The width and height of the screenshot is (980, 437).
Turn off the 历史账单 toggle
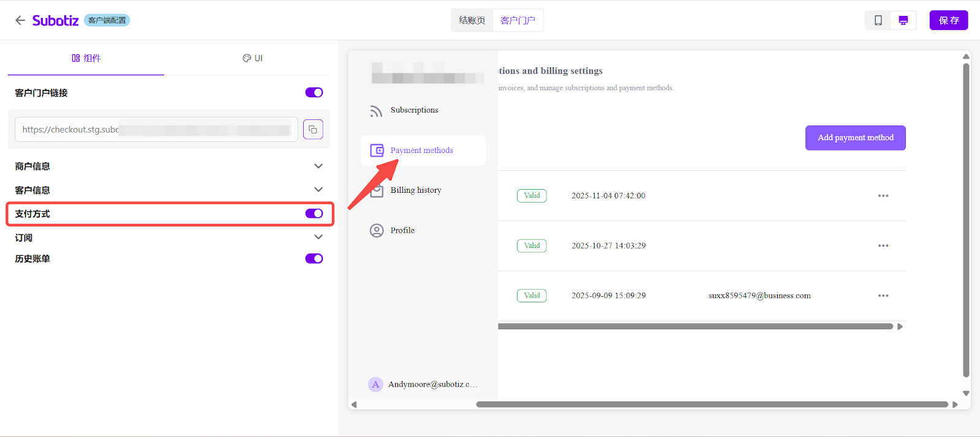coord(314,258)
